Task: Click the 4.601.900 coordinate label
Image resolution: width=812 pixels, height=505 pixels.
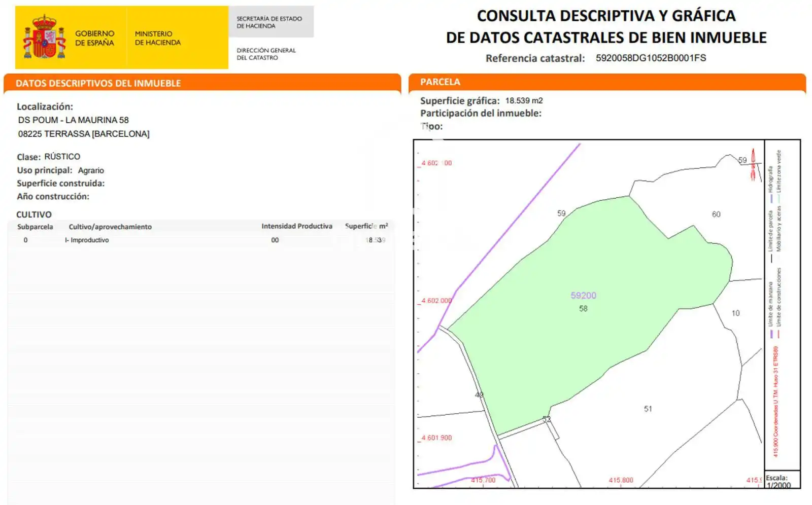Action: pyautogui.click(x=436, y=438)
